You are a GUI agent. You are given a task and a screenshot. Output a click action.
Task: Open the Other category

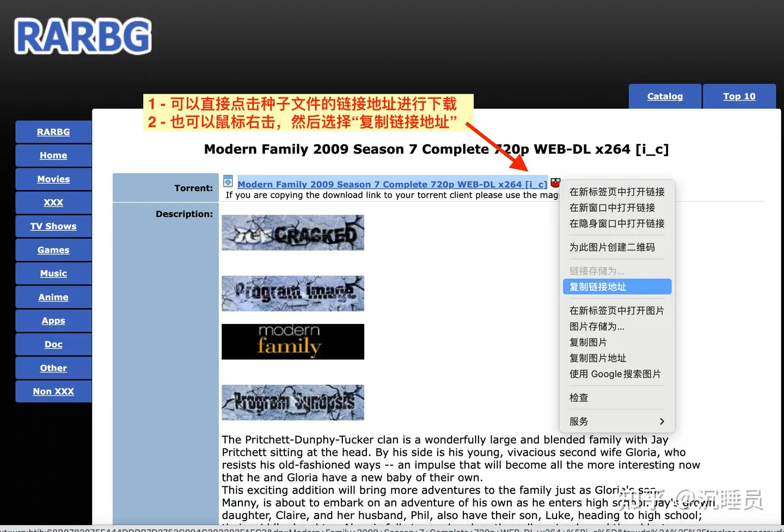(x=53, y=368)
